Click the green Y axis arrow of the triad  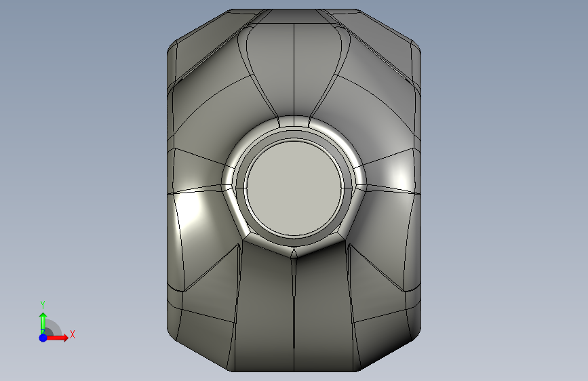click(43, 323)
